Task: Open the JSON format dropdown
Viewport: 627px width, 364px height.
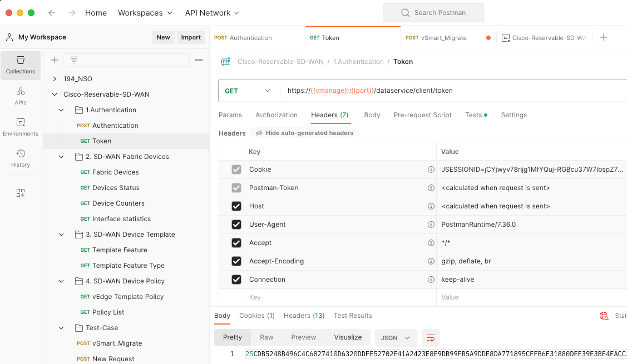Action: 396,337
